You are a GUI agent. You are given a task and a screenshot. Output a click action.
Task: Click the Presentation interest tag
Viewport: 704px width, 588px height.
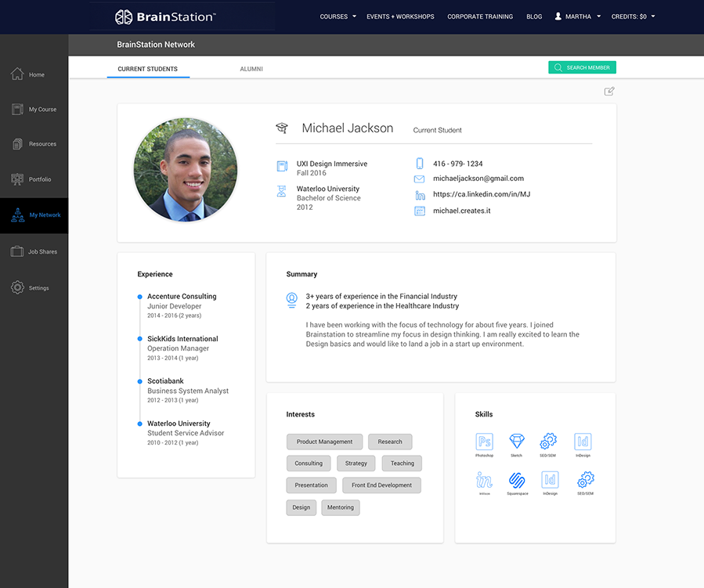click(x=311, y=485)
